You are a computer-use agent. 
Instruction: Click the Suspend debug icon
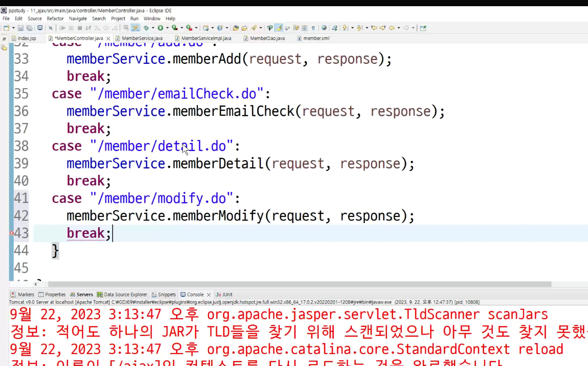point(71,28)
